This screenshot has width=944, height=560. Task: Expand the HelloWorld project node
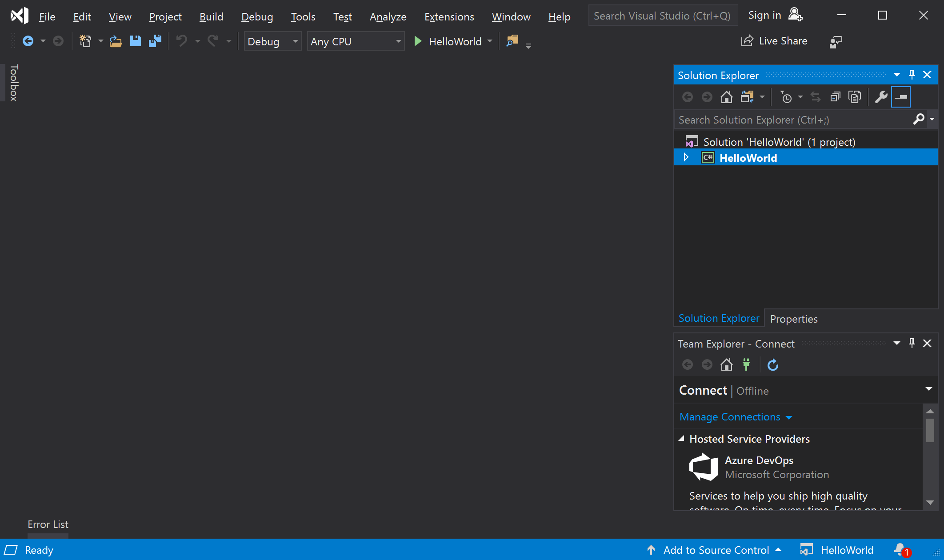point(686,157)
